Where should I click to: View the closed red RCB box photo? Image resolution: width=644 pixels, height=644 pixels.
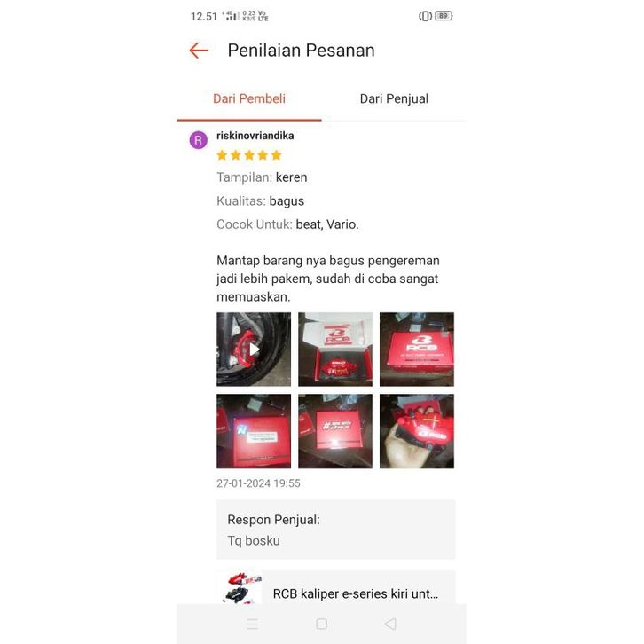pos(417,349)
